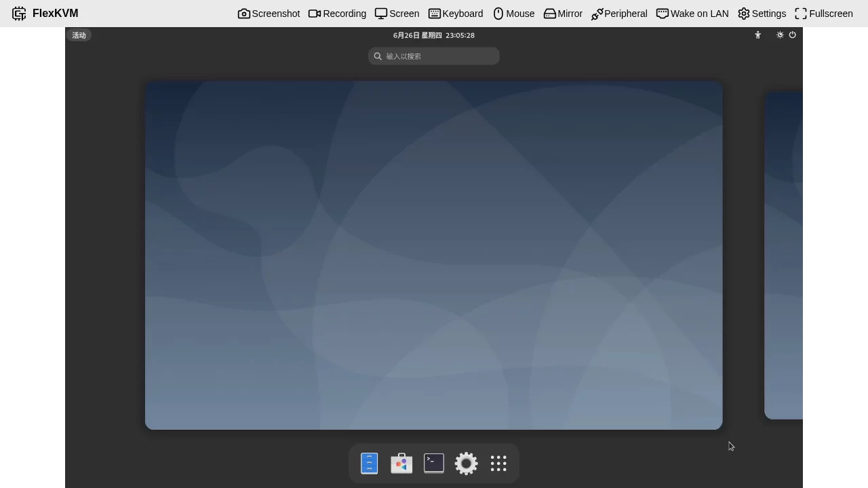This screenshot has width=868, height=488.
Task: Focus the 输入以搜索 search field
Action: pyautogui.click(x=434, y=56)
